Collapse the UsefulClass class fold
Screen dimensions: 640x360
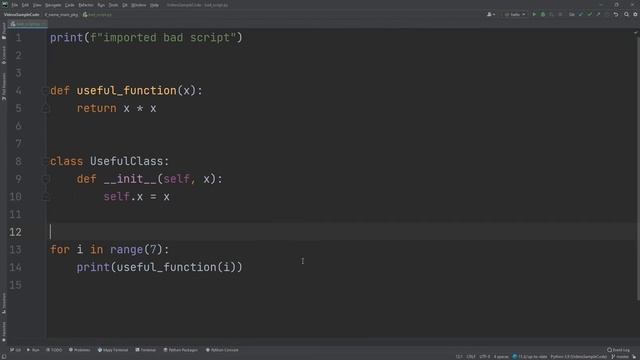click(x=45, y=162)
